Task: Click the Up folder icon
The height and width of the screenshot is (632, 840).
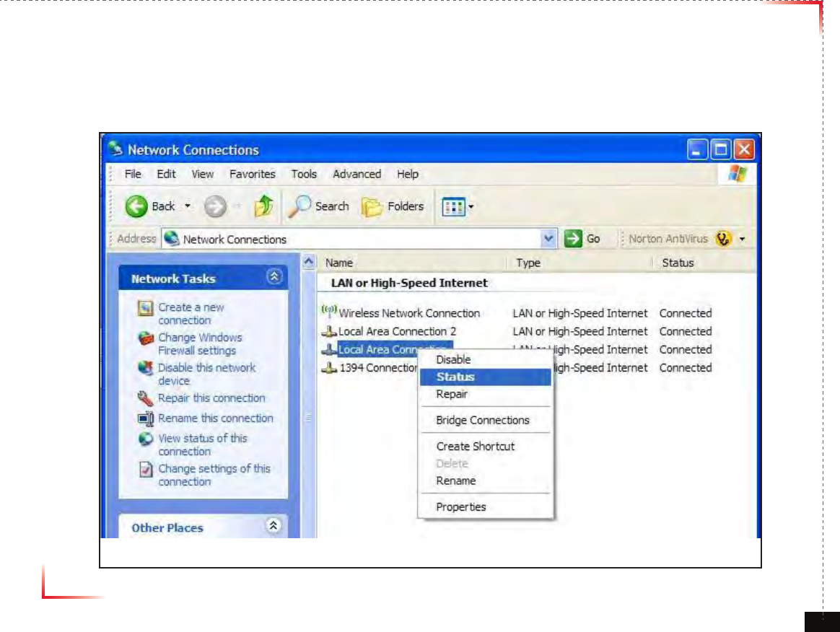Action: pos(263,206)
